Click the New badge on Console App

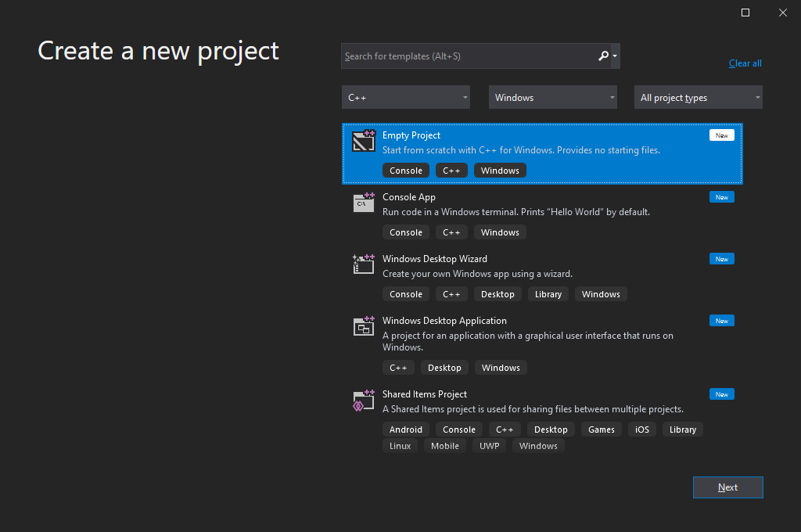(721, 197)
